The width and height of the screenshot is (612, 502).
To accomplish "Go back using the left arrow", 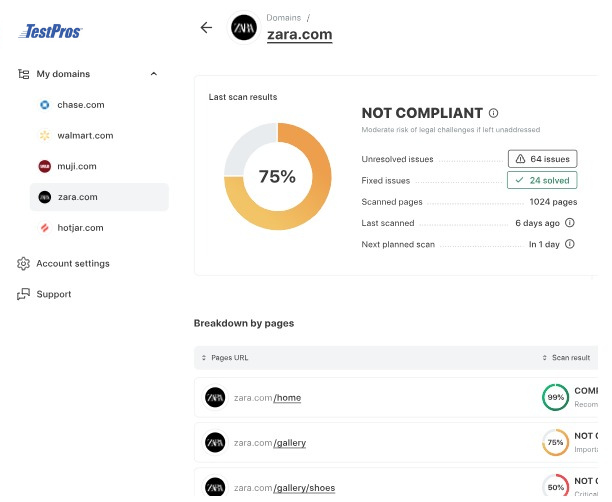I will click(x=206, y=27).
